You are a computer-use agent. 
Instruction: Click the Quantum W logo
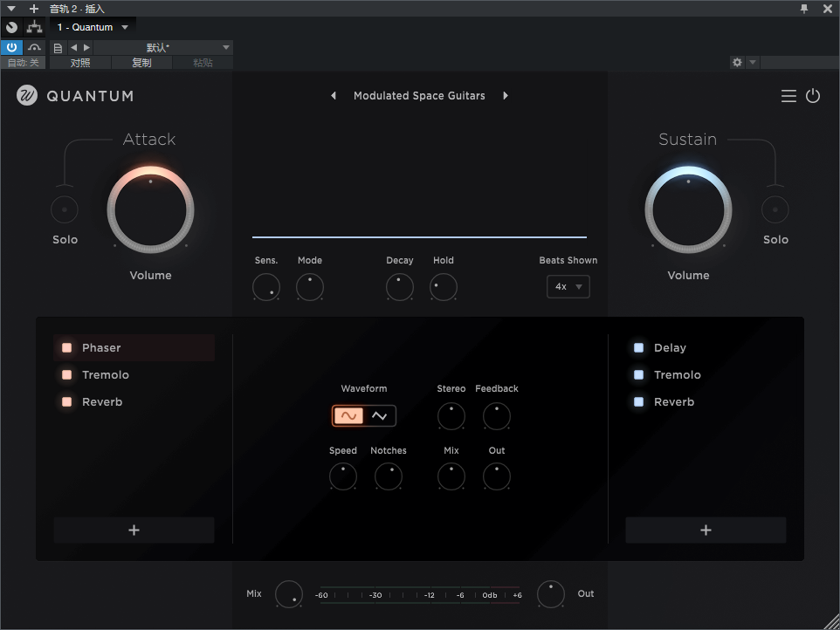pos(27,96)
